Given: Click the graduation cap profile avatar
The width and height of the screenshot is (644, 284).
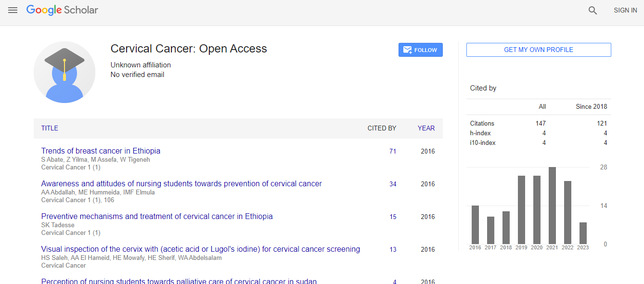Looking at the screenshot, I should 64,72.
